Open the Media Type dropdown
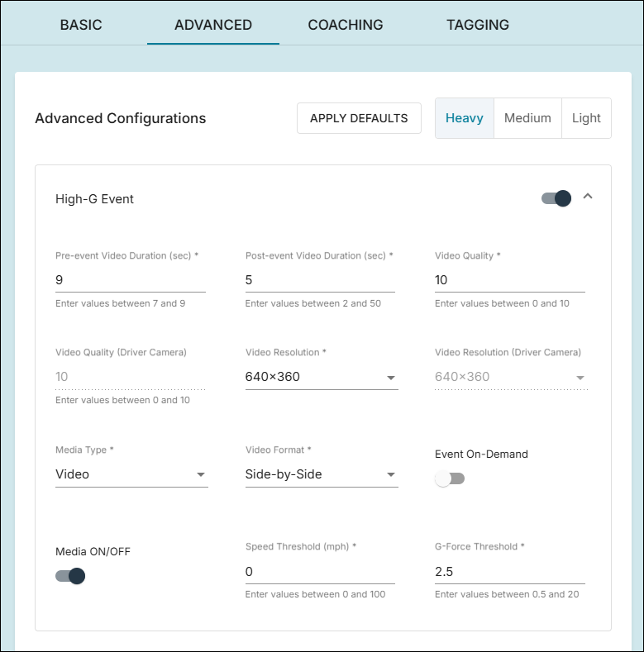This screenshot has width=644, height=652. pos(131,474)
